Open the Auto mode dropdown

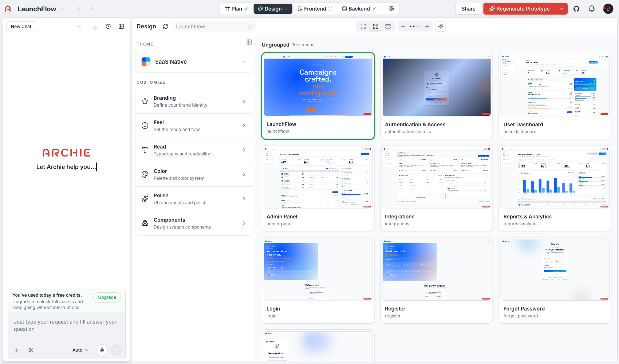point(80,350)
